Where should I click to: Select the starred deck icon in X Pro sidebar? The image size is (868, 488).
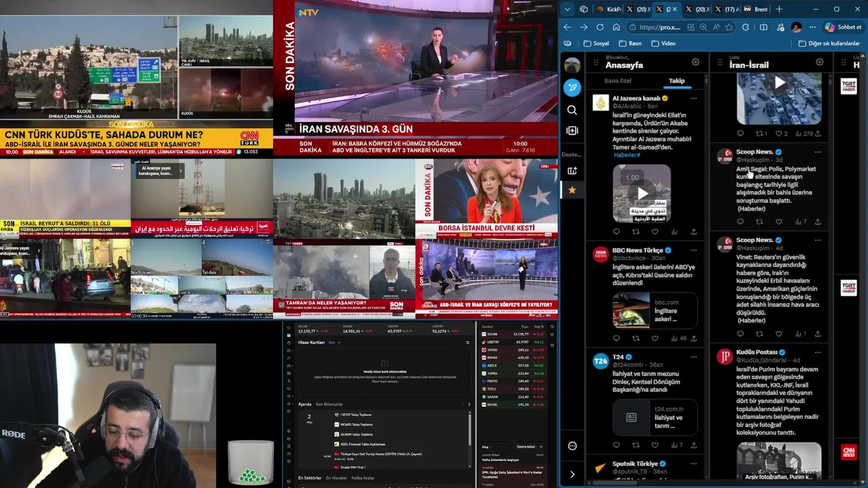pos(572,190)
